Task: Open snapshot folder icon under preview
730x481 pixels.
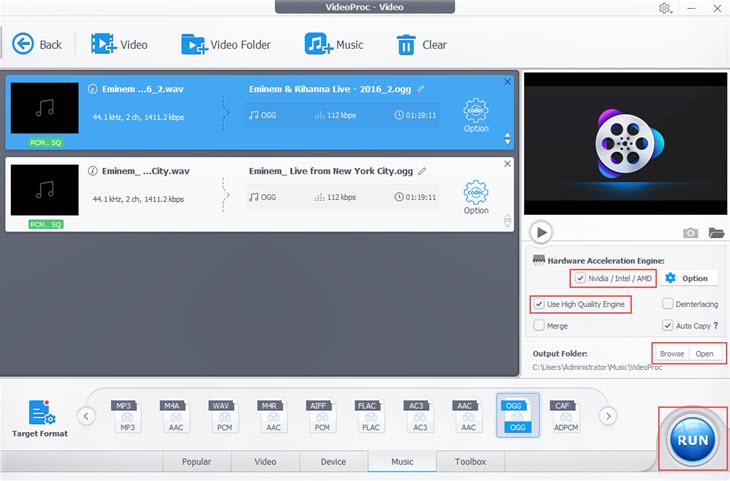Action: (x=716, y=232)
